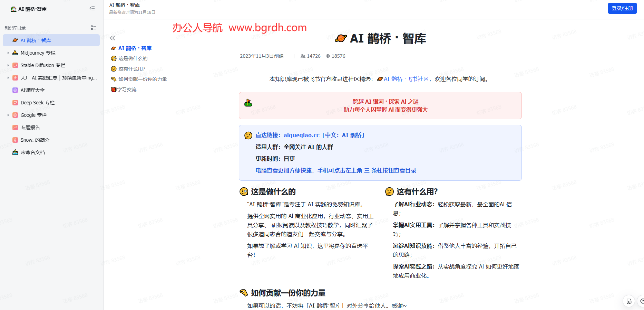The width and height of the screenshot is (644, 310).
Task: Click the Midjourney 专栏 sailboat icon
Action: click(15, 53)
